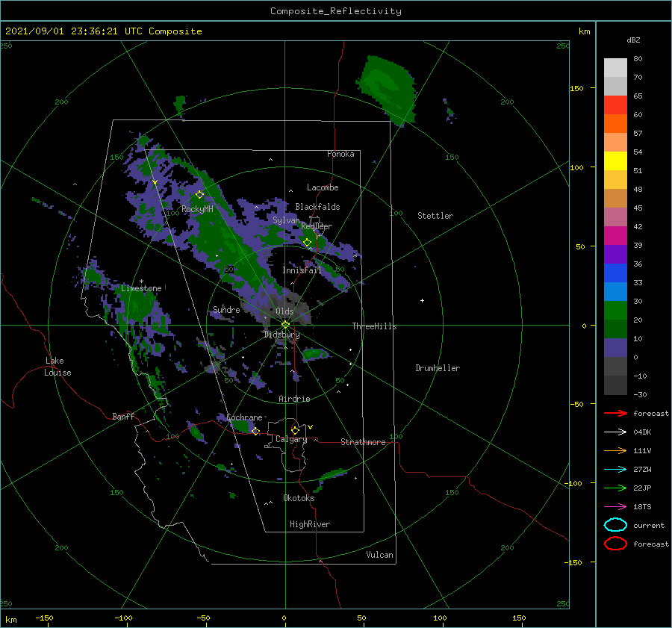This screenshot has height=628, width=672.
Task: Click the Composite_Reflectivity title
Action: tap(336, 11)
